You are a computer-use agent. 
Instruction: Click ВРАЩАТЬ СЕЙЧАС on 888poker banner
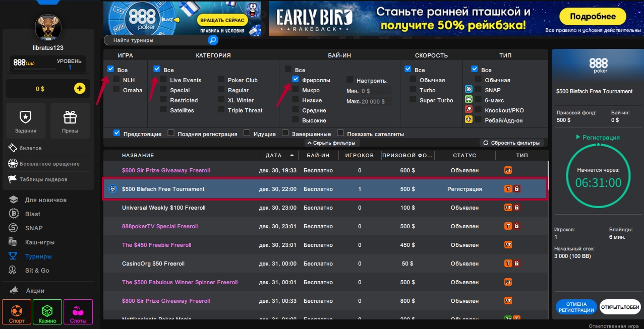(x=222, y=21)
